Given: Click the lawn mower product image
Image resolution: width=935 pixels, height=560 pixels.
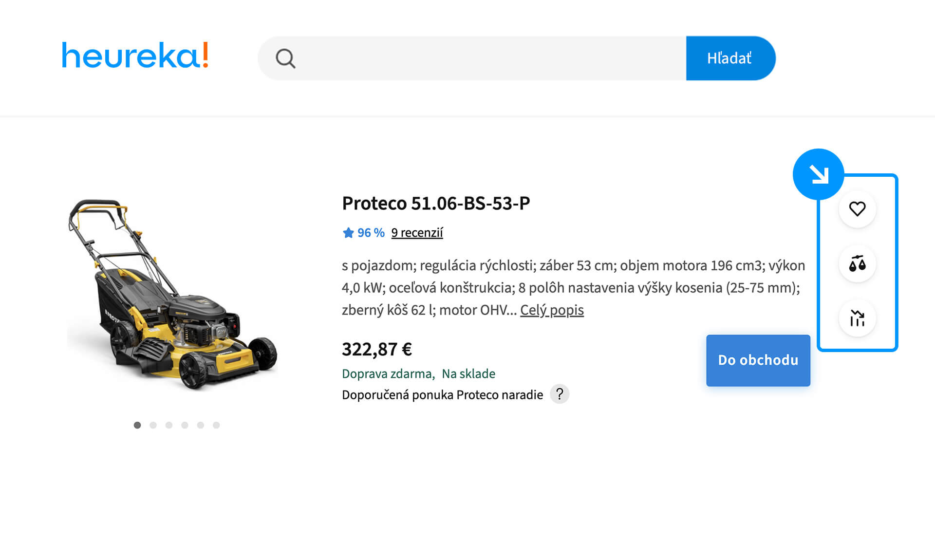Looking at the screenshot, I should click(173, 295).
